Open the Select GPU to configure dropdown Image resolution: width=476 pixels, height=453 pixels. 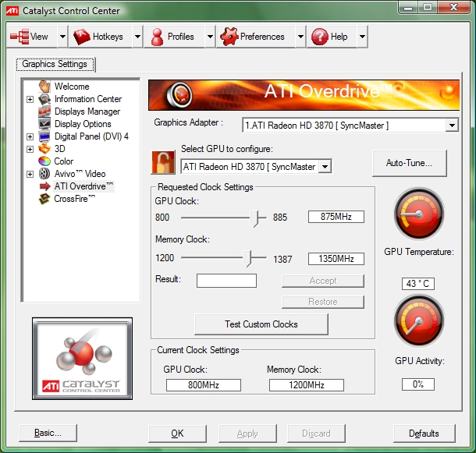[325, 166]
